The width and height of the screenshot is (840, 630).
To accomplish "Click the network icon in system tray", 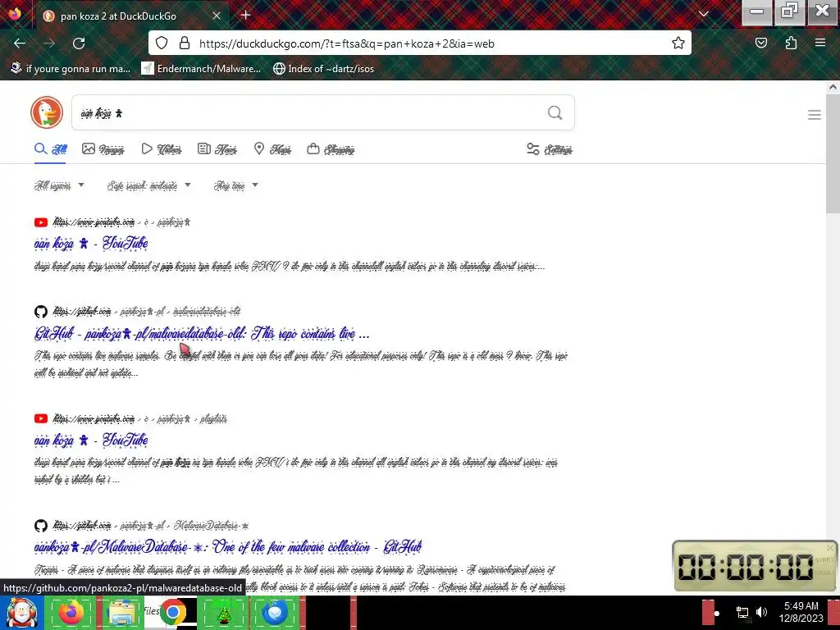I will pos(742,612).
